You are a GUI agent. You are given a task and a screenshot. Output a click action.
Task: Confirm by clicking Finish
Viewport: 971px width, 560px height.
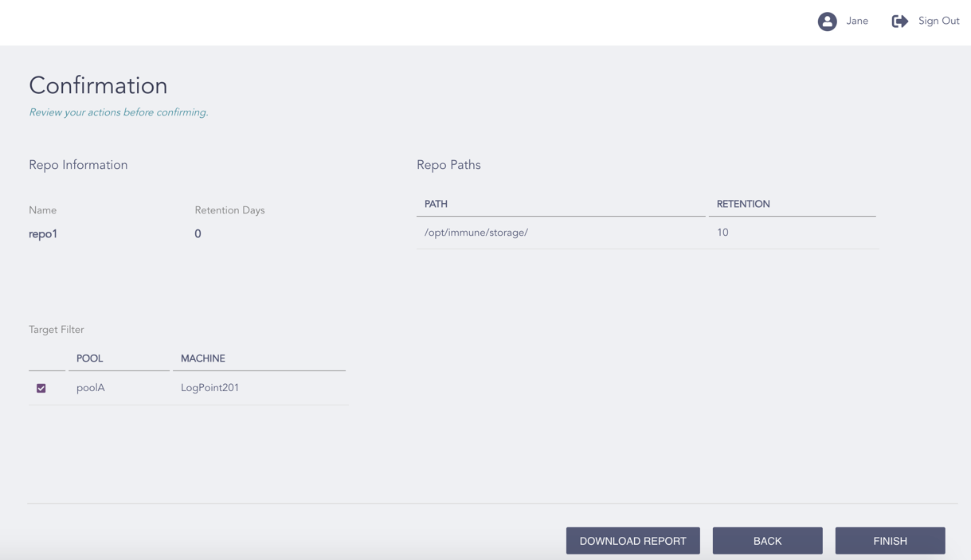890,541
